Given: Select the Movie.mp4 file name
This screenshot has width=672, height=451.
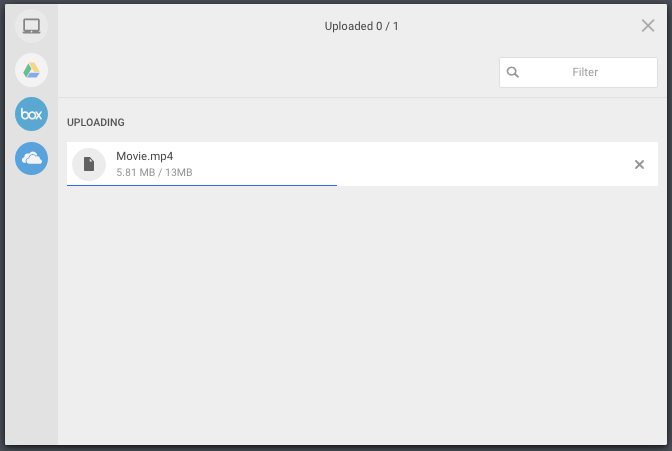Looking at the screenshot, I should 144,156.
